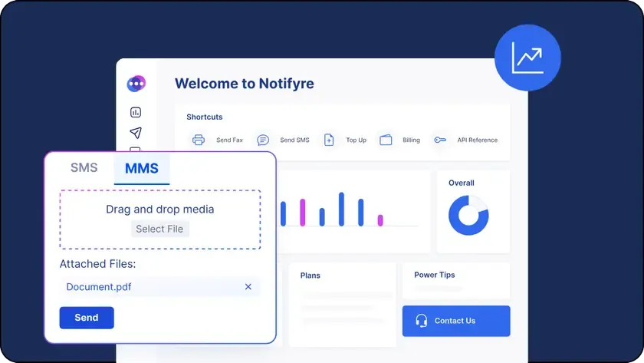Open the Billing wallet icon
Viewport: 644px width, 363px height.
[x=386, y=140]
